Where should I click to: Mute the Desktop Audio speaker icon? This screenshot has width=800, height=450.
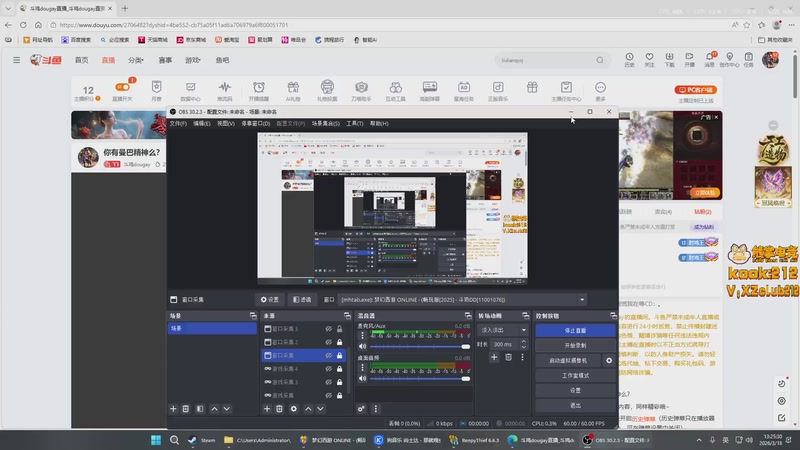tap(363, 379)
